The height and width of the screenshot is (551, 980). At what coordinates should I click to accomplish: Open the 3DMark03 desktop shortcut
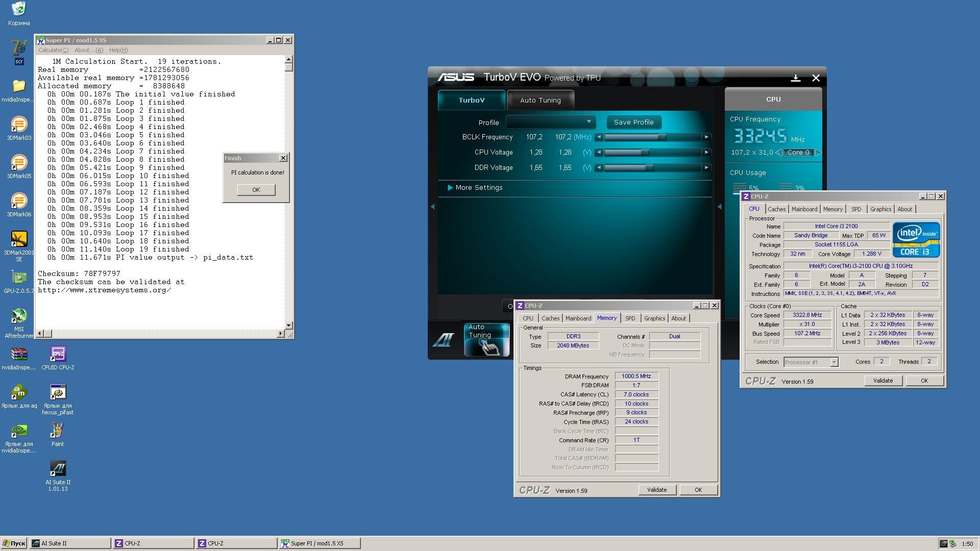[x=19, y=124]
